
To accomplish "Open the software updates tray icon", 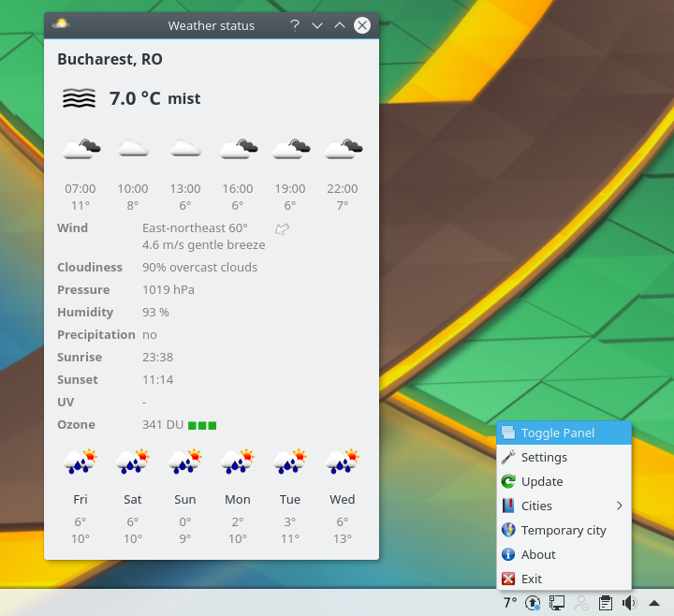I will pos(533,603).
